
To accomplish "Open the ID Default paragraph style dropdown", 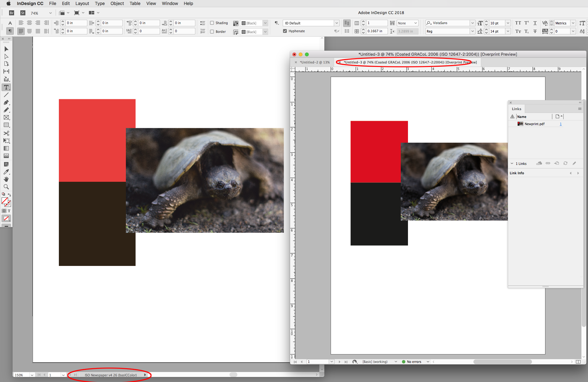I will coord(337,23).
